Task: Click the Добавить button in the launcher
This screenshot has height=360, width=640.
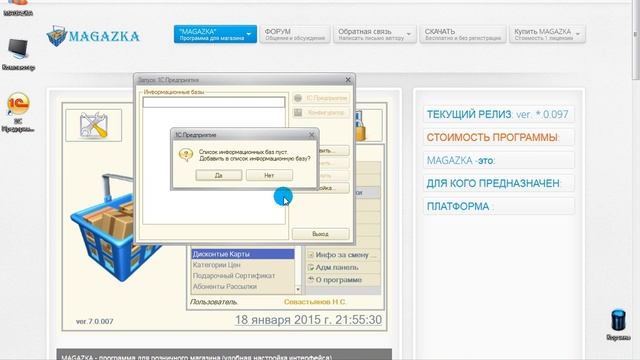Action: 334,151
